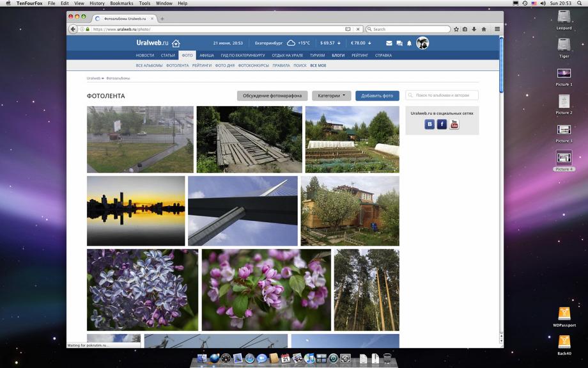Click the green padlock in the address bar
The width and height of the screenshot is (588, 368).
click(x=88, y=29)
